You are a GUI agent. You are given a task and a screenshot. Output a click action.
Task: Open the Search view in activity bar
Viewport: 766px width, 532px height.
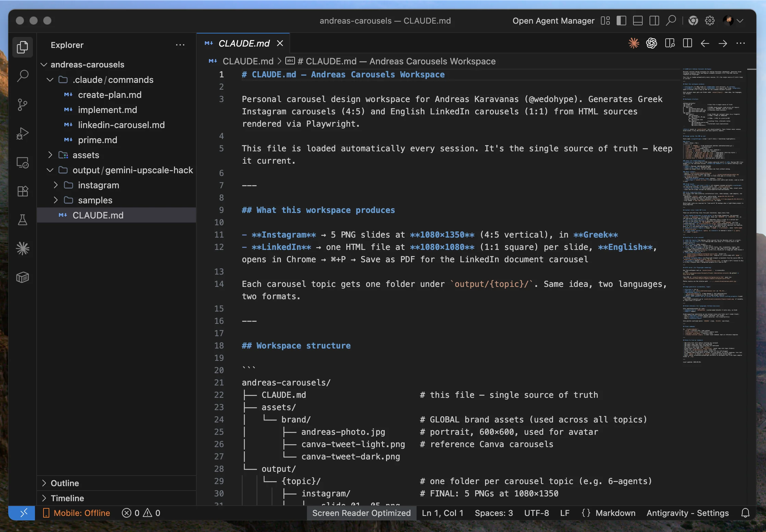click(23, 76)
